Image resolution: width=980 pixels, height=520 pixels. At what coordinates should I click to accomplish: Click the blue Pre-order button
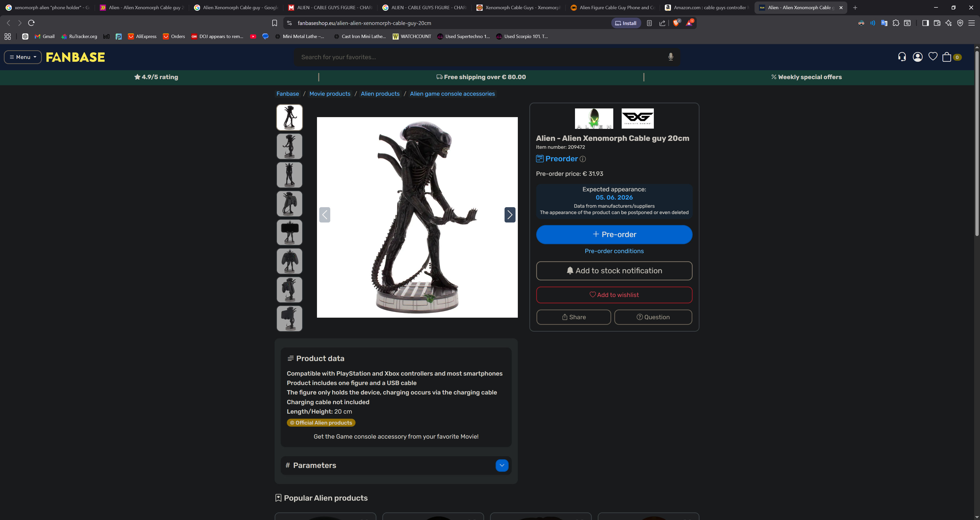tap(614, 235)
